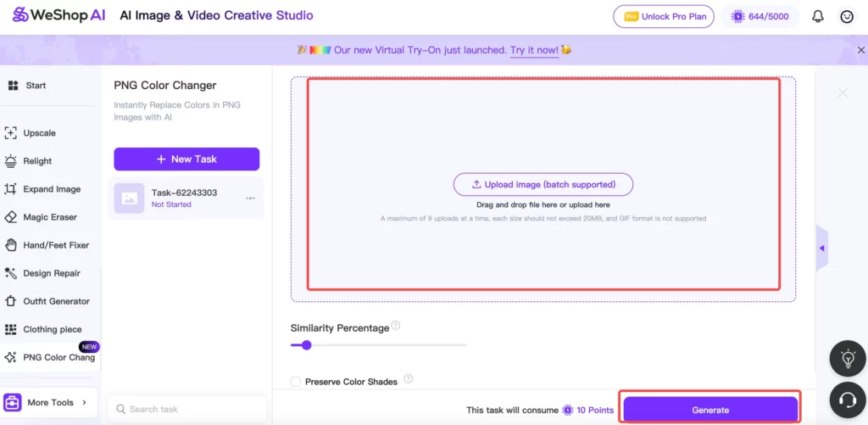Select the Design Repair tool icon

(x=10, y=273)
